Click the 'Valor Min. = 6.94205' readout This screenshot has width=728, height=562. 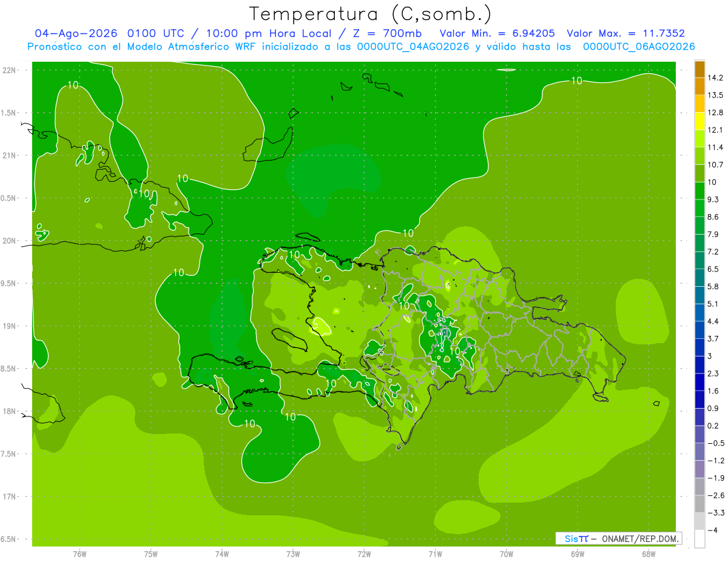pyautogui.click(x=497, y=33)
